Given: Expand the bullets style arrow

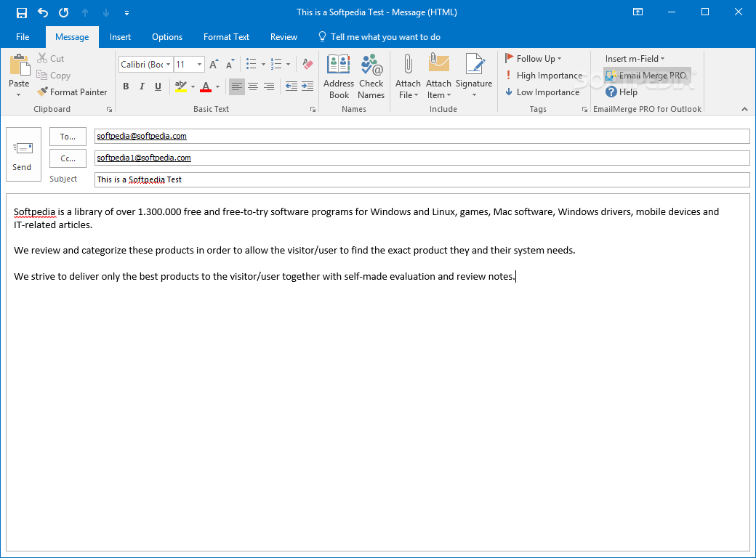Looking at the screenshot, I should click(x=263, y=64).
